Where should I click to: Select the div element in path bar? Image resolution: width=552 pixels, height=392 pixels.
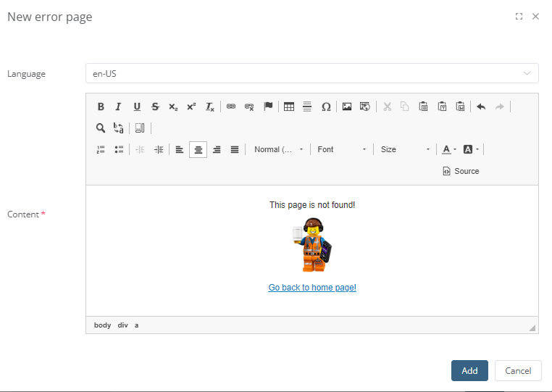point(123,325)
